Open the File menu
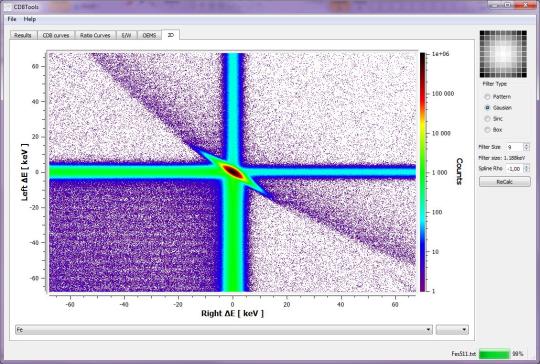This screenshot has width=540, height=364. 12,19
